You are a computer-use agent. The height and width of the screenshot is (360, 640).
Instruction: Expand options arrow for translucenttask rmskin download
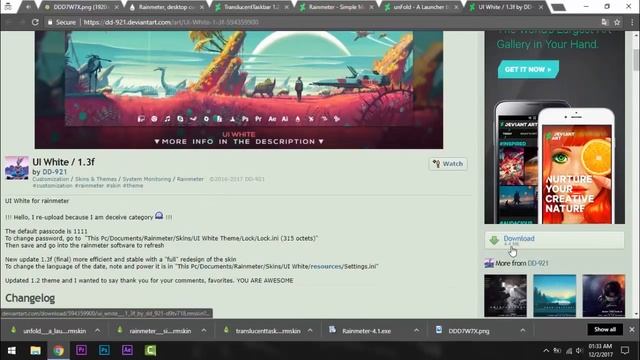pyautogui.click(x=310, y=331)
